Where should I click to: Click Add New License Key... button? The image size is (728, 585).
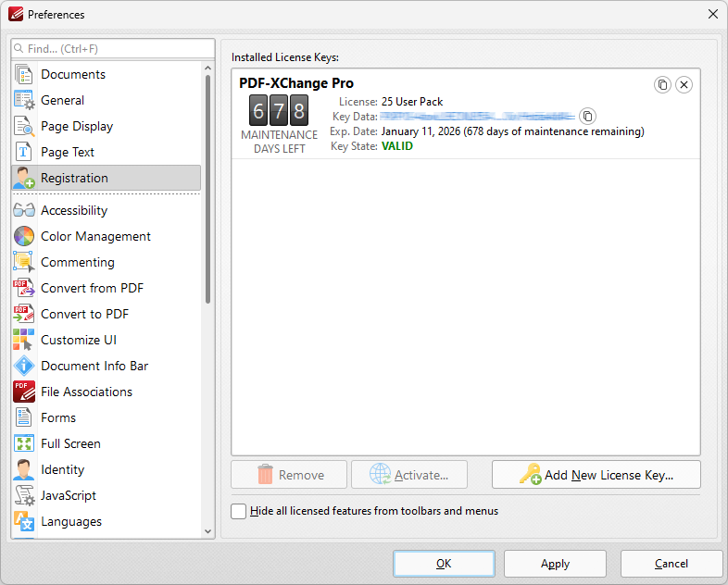tap(596, 475)
